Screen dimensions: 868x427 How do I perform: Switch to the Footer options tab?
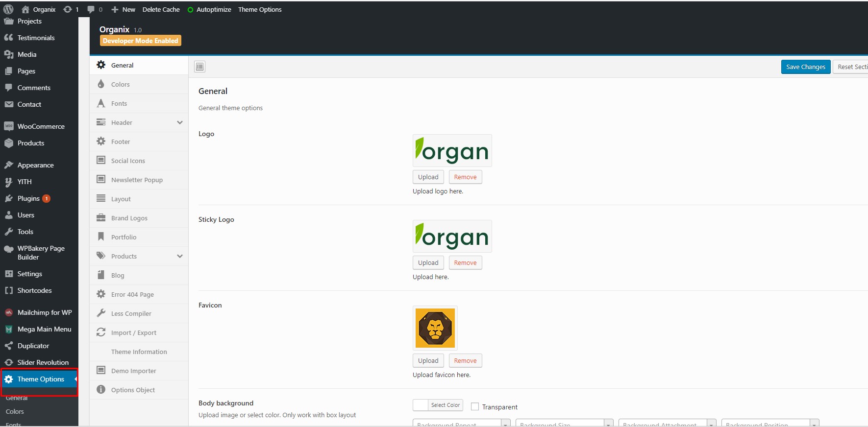[x=139, y=142]
